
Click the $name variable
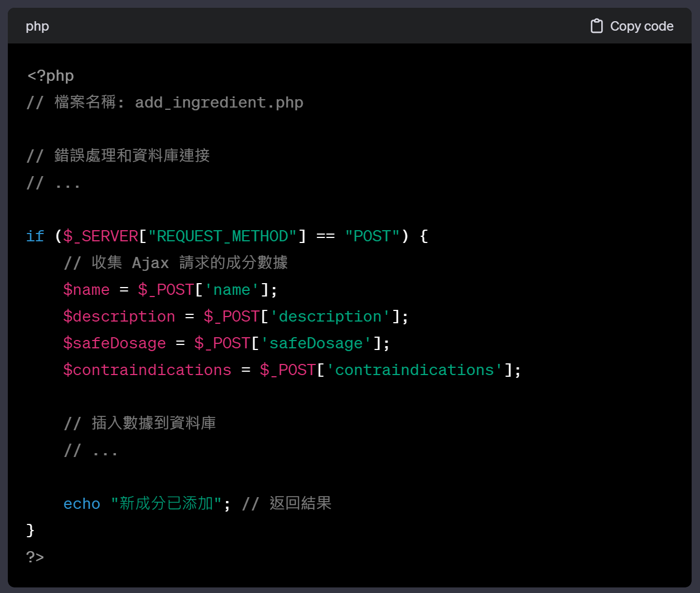tap(86, 290)
